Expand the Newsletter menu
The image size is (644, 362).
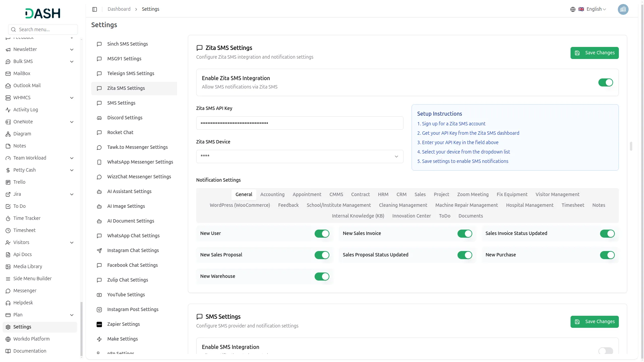(72, 50)
